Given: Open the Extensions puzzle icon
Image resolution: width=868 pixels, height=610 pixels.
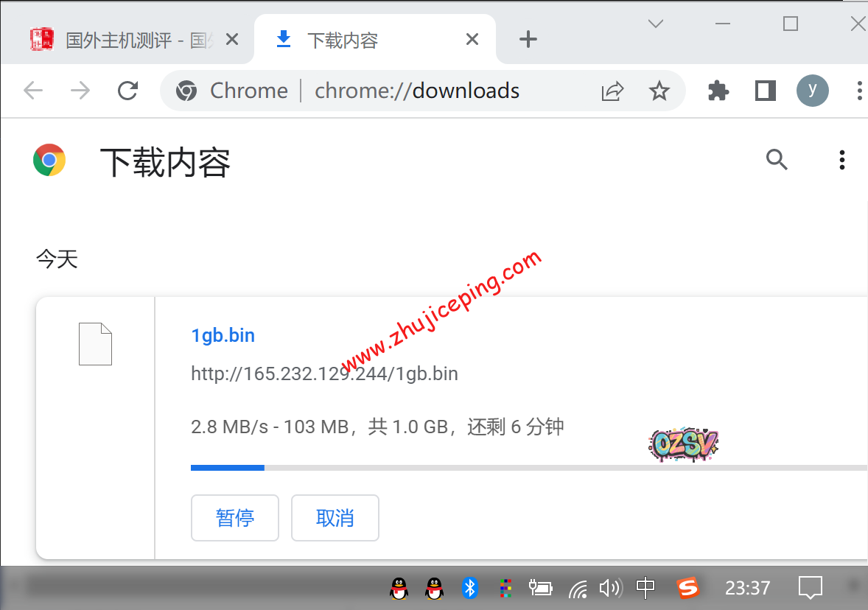Looking at the screenshot, I should (718, 91).
